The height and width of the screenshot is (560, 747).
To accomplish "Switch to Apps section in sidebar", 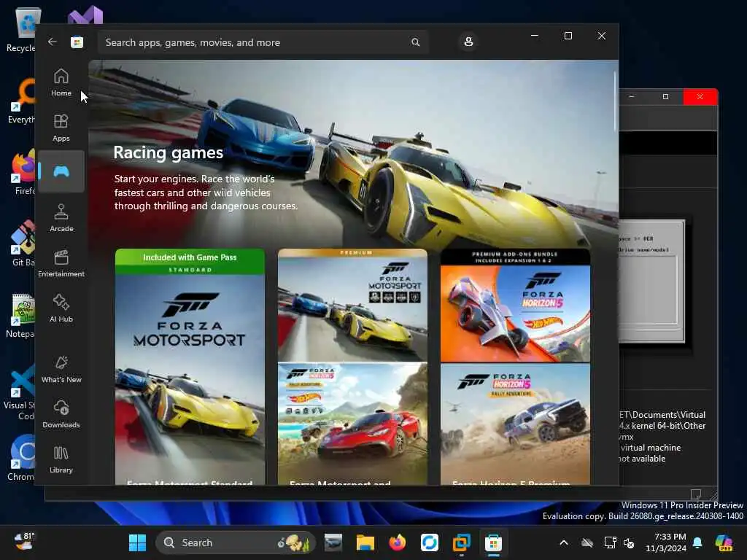I will (x=61, y=128).
